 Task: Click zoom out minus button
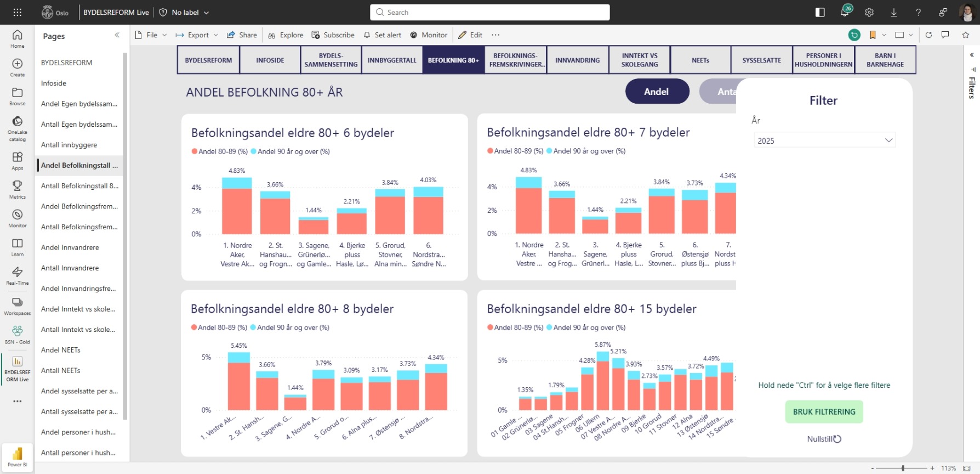873,468
